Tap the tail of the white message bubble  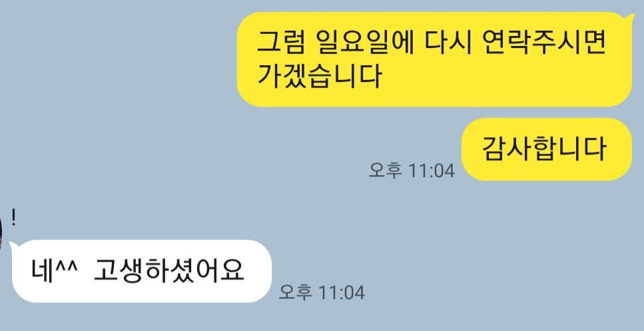pos(13,246)
